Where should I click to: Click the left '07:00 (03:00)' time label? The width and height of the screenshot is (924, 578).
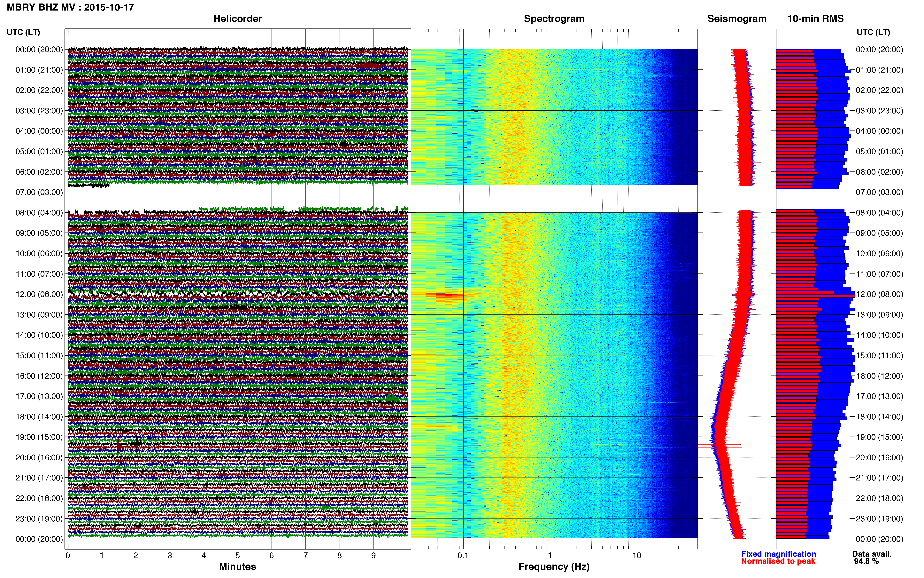coord(39,192)
